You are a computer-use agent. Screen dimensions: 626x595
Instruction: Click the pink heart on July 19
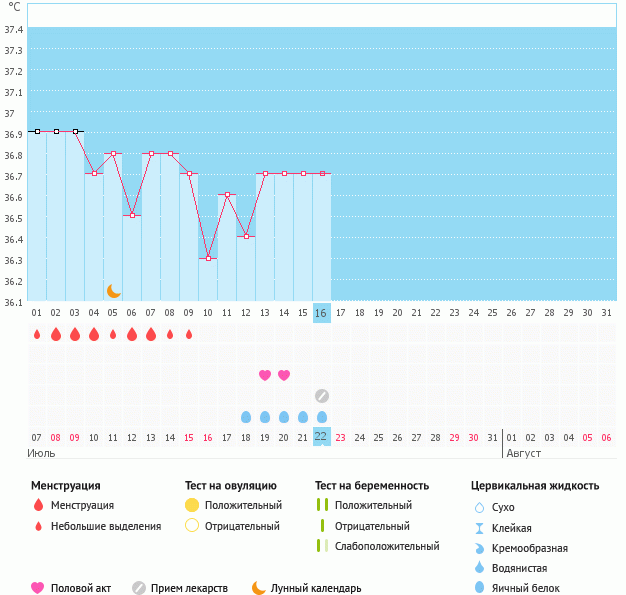265,375
